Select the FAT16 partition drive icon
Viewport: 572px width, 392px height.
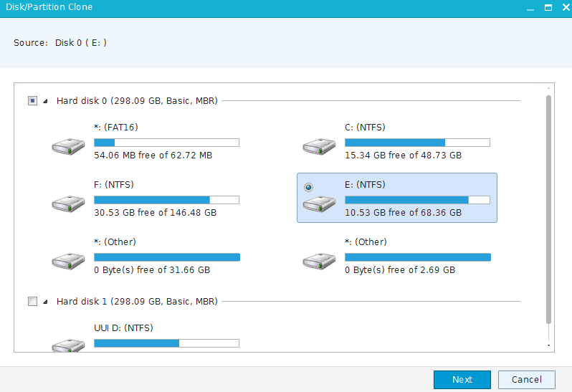[68, 146]
